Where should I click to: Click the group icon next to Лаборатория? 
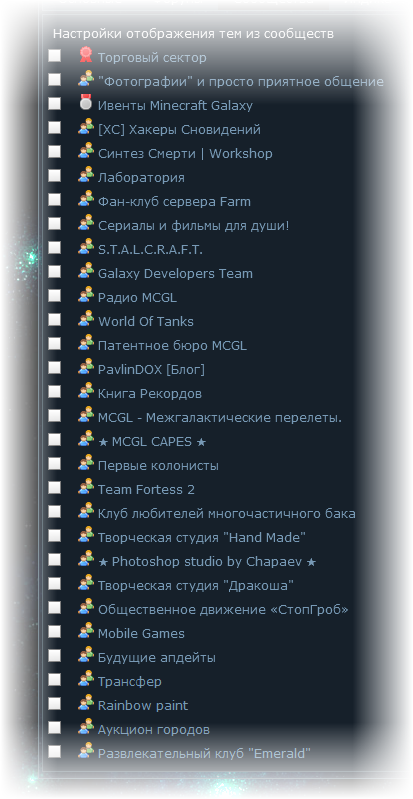pyautogui.click(x=86, y=175)
